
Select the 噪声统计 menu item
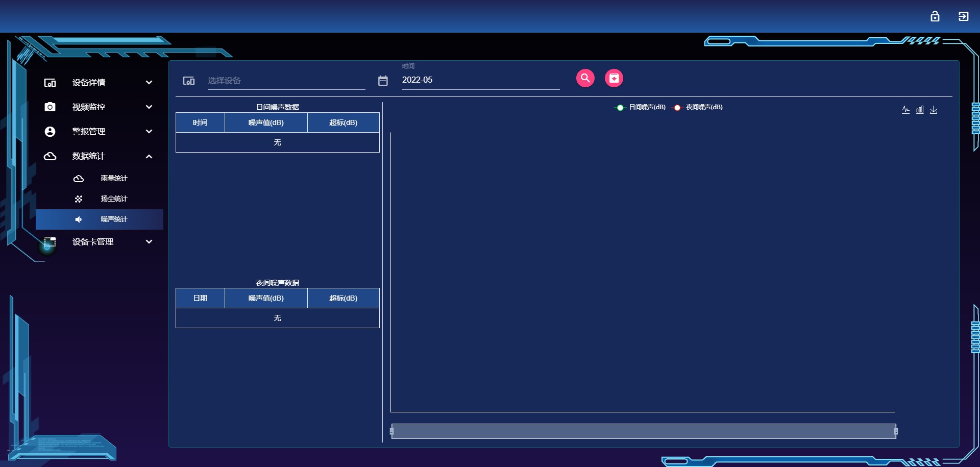(113, 219)
